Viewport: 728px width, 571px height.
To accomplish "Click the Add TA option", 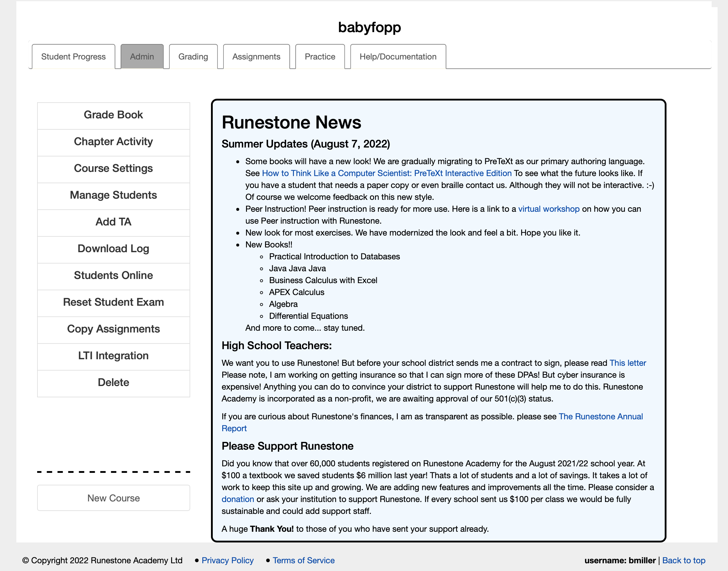I will pos(114,222).
